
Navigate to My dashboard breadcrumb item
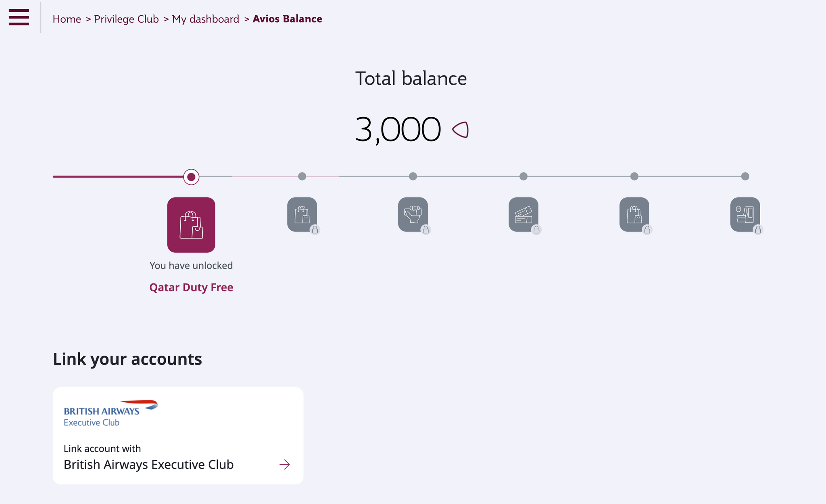(x=205, y=19)
